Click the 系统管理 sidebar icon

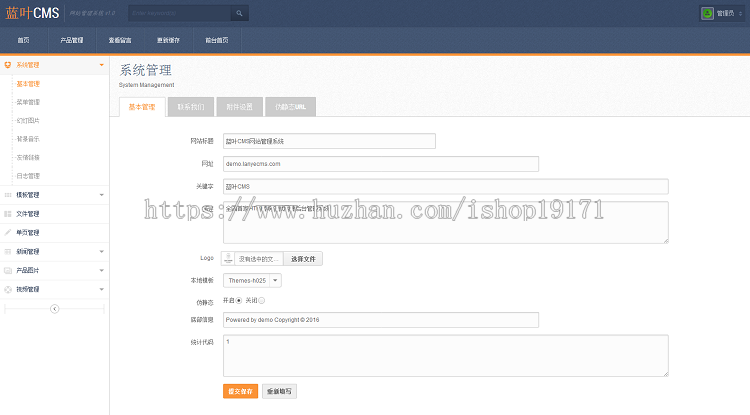pos(8,65)
